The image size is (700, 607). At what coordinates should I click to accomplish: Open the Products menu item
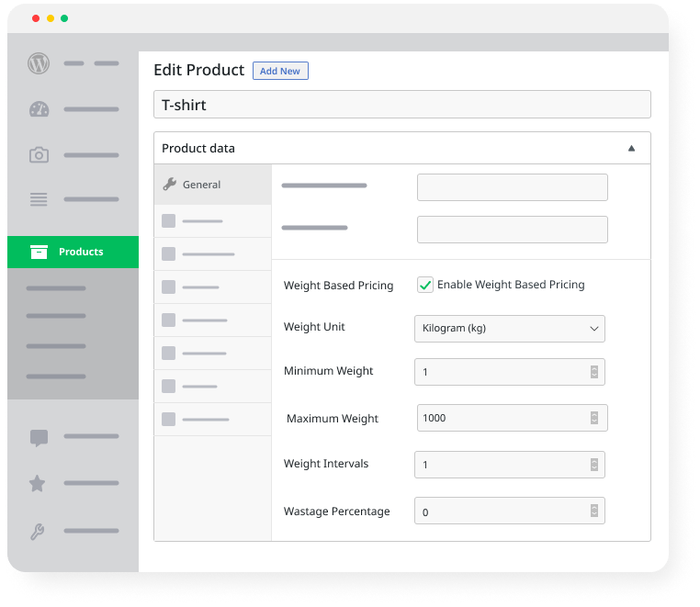(73, 253)
